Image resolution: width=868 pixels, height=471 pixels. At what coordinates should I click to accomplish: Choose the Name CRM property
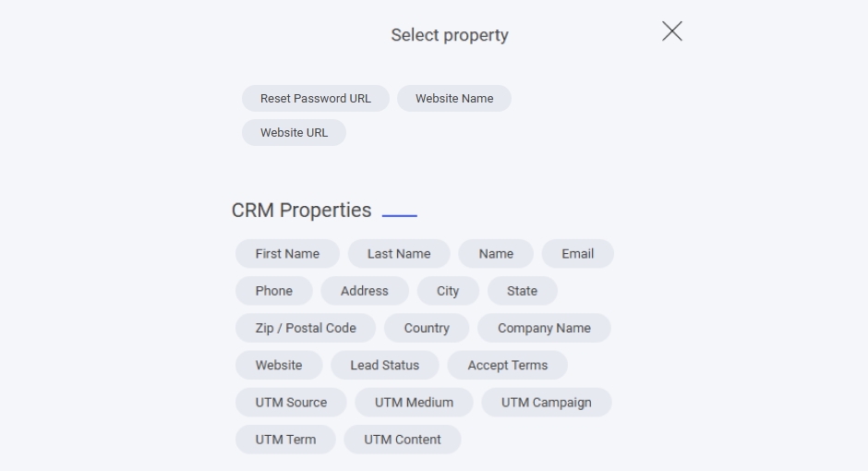[x=496, y=254]
